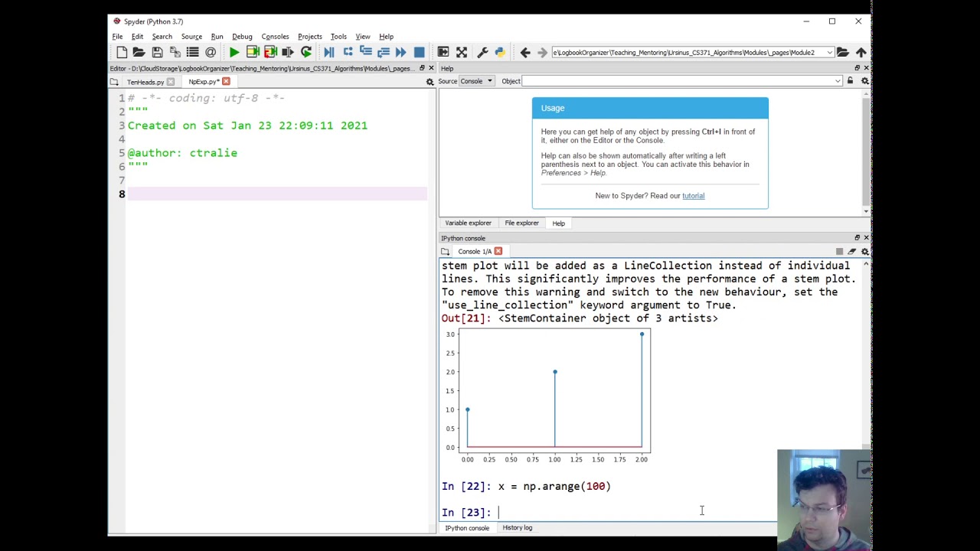
Task: Select the Help tab under the help pane
Action: pos(558,223)
